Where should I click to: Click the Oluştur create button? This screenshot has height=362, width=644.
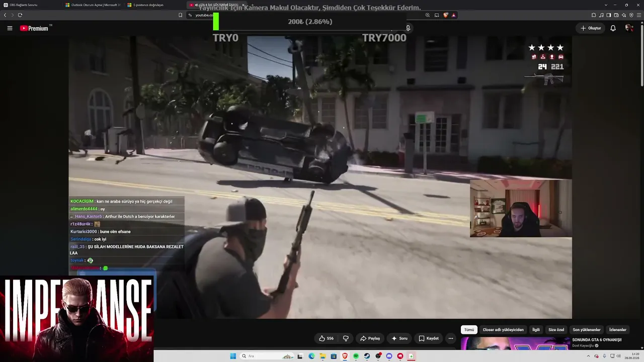coord(591,28)
